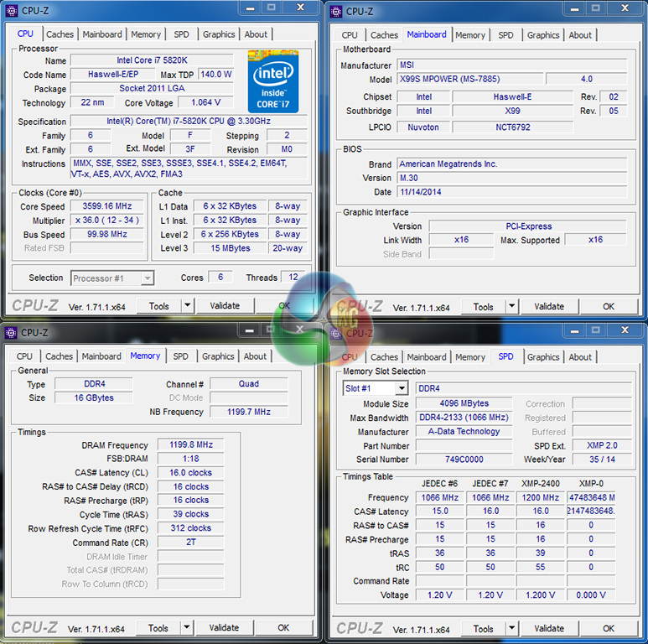
Task: Open About tab in the SPD window
Action: pyautogui.click(x=580, y=357)
